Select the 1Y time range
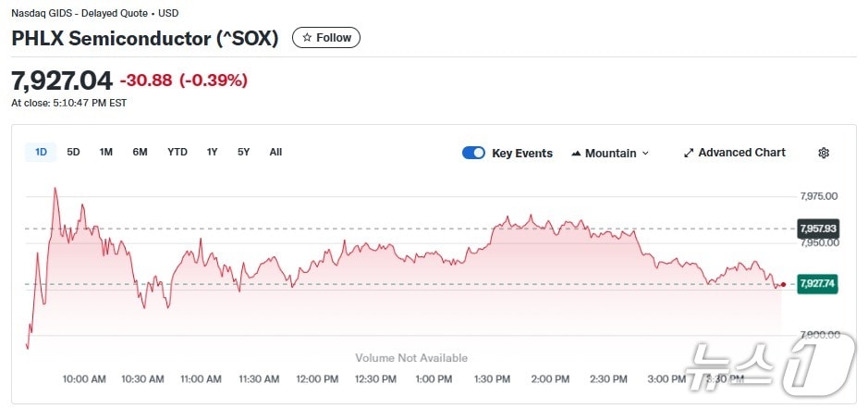The width and height of the screenshot is (868, 409). 213,152
